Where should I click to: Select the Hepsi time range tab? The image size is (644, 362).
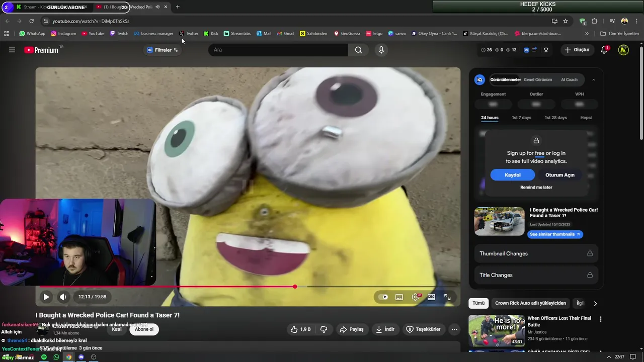(586, 118)
